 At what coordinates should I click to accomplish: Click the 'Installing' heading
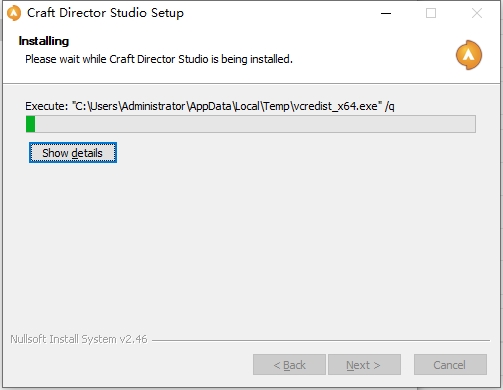(x=44, y=41)
